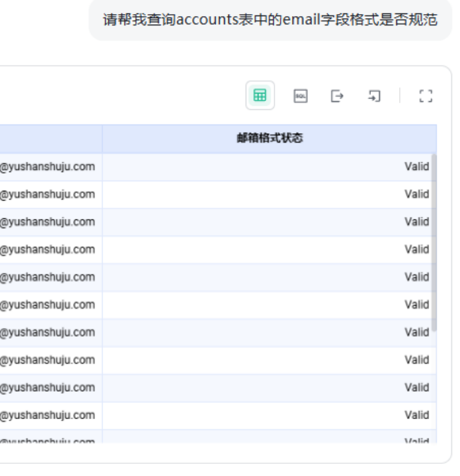Screen dimensions: 460x476
Task: Click the tenth row's Valid status cell
Action: [416, 415]
